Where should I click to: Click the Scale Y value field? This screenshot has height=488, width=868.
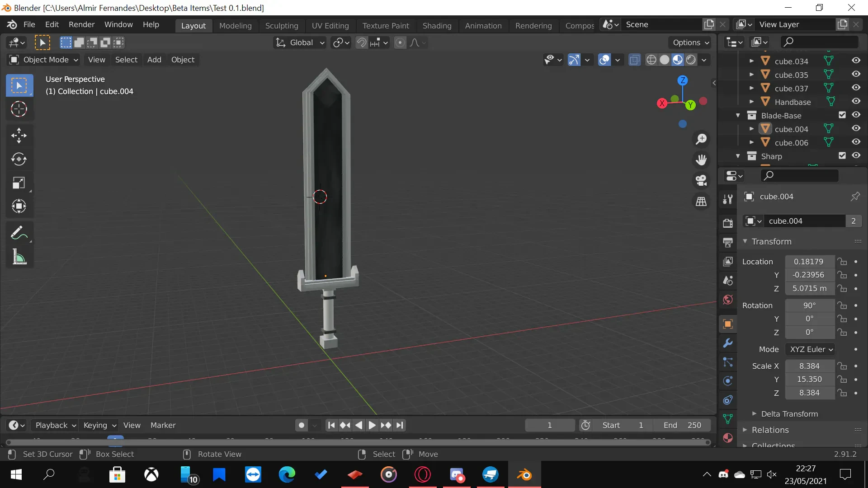click(x=809, y=379)
